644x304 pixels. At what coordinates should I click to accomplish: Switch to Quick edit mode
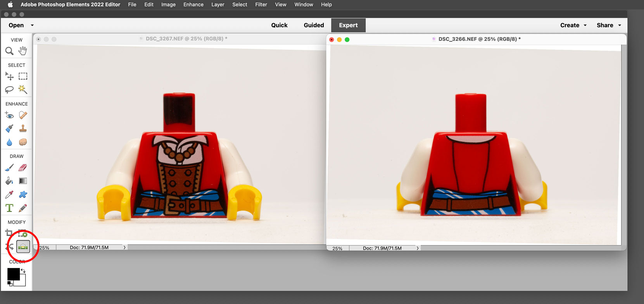click(x=279, y=25)
